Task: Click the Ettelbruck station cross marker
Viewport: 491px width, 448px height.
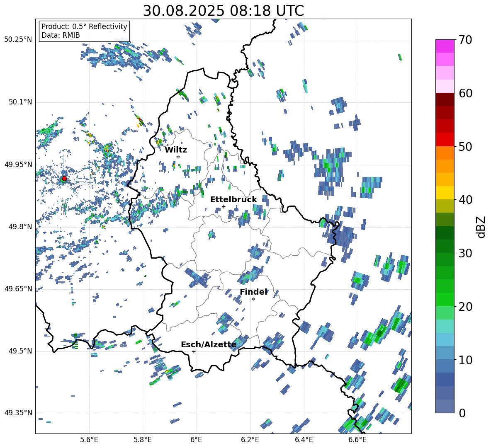Action: pyautogui.click(x=224, y=206)
